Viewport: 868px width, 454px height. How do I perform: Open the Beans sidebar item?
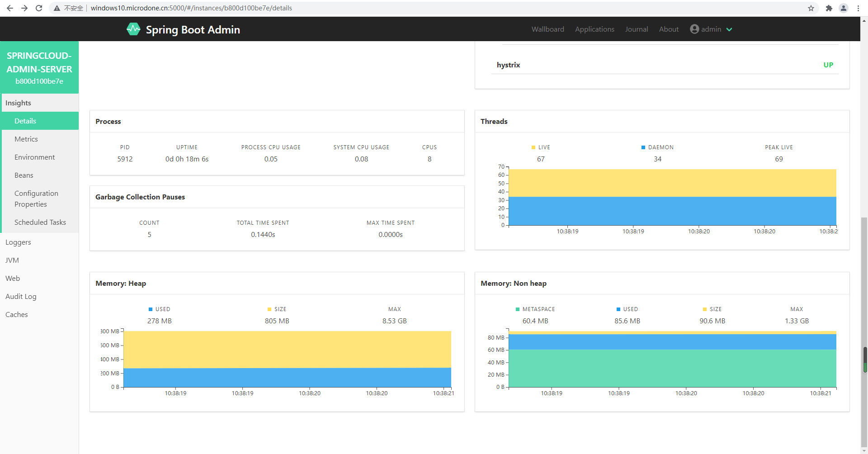39,175
